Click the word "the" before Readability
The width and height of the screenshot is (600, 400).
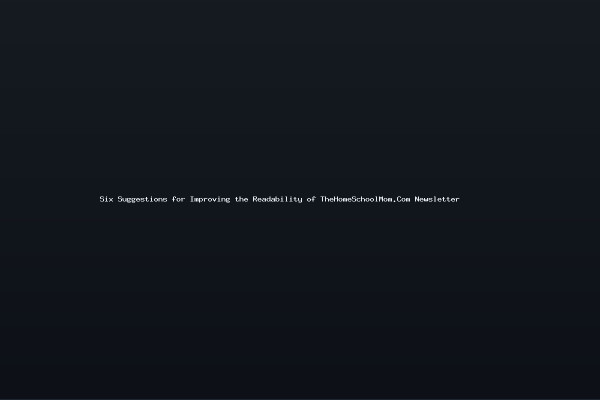241,199
